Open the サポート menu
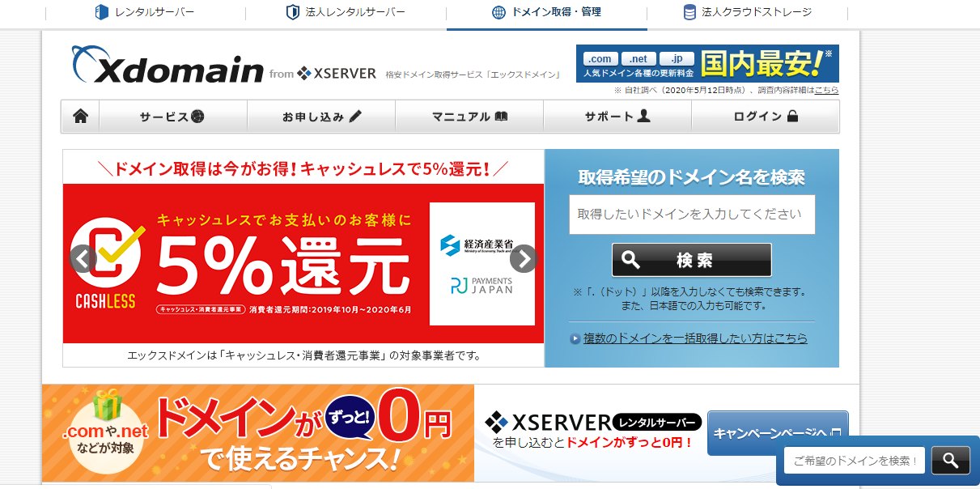 coord(617,117)
